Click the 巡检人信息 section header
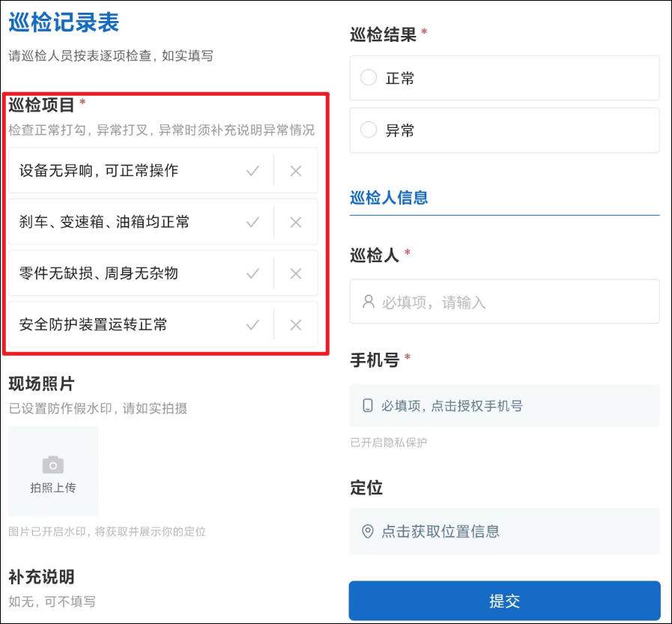The image size is (672, 624). coord(389,198)
